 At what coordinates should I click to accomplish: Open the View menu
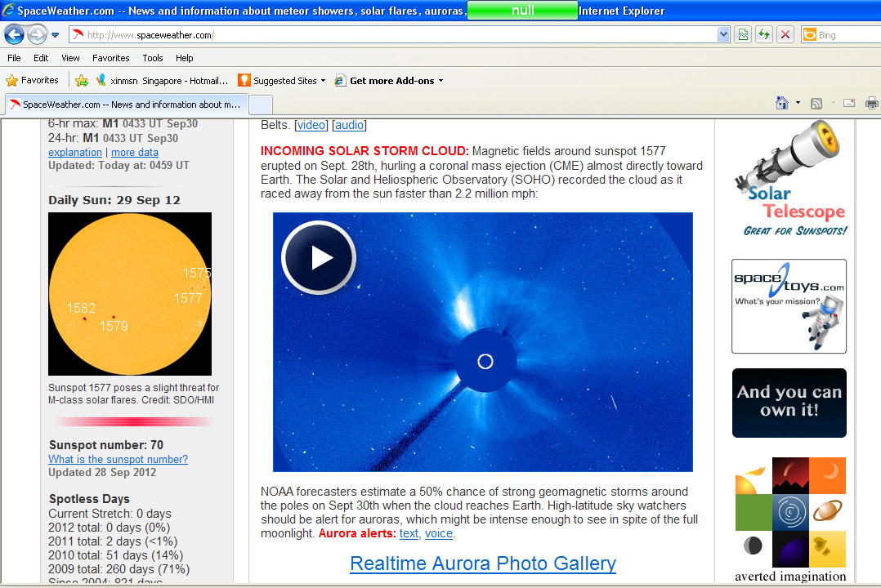(70, 58)
